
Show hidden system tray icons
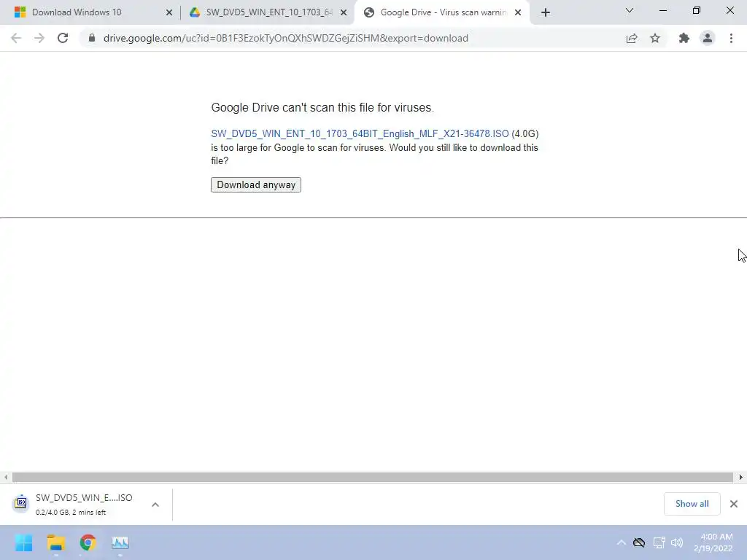tap(621, 542)
